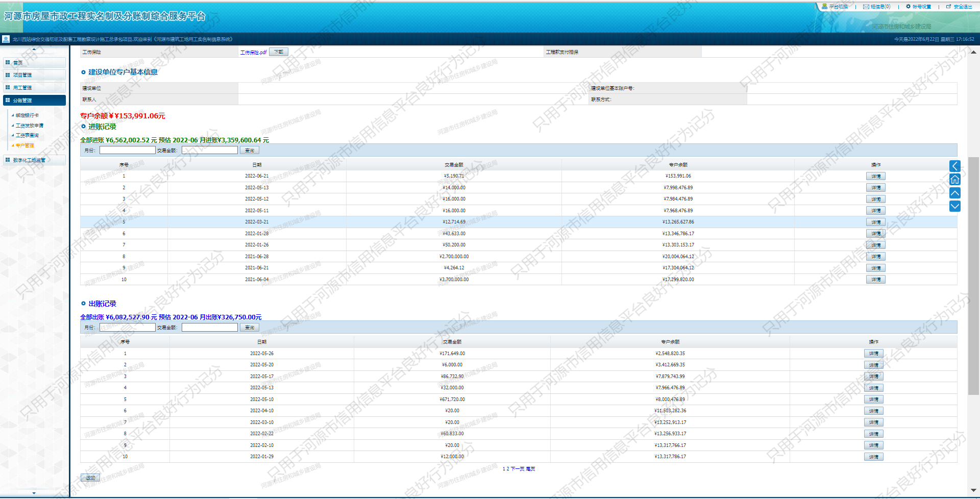This screenshot has width=980, height=499.
Task: Click the 安全退出 exit icon
Action: [x=949, y=7]
